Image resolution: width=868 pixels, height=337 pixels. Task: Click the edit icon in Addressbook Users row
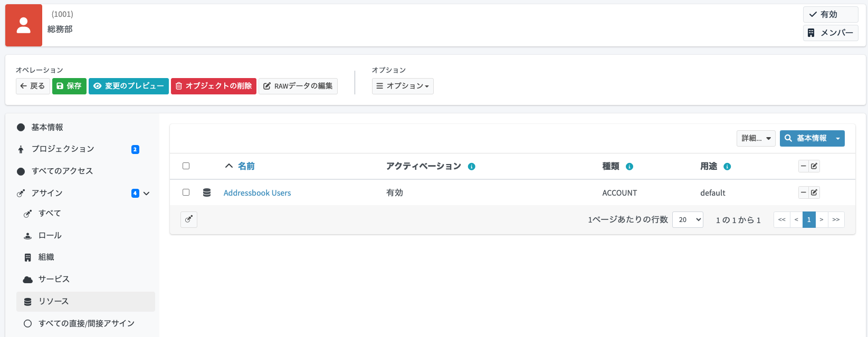coord(814,192)
